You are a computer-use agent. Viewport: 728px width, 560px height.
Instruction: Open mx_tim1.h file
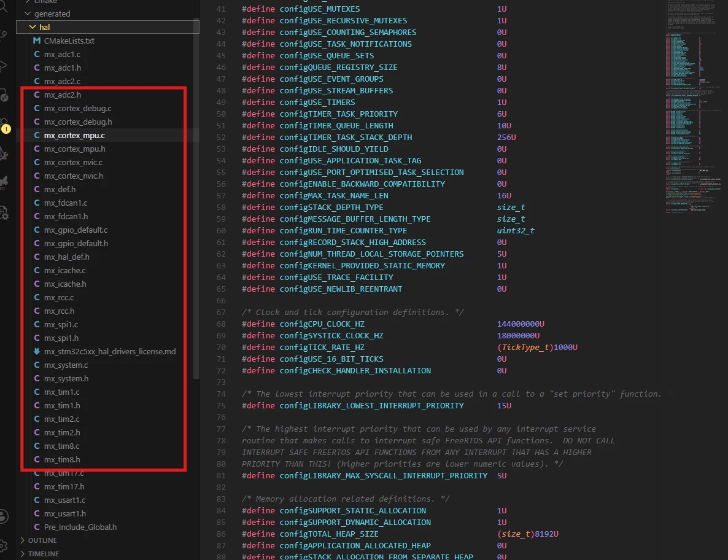(62, 405)
